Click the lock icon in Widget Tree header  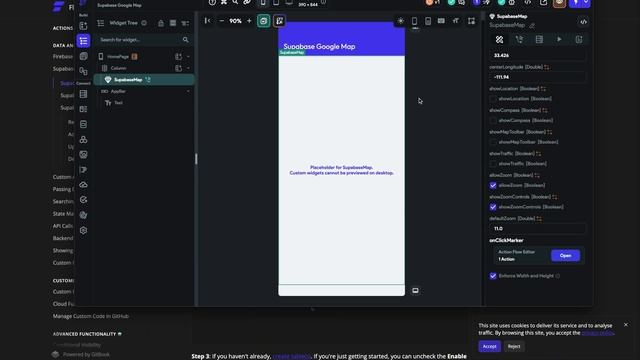(x=161, y=23)
